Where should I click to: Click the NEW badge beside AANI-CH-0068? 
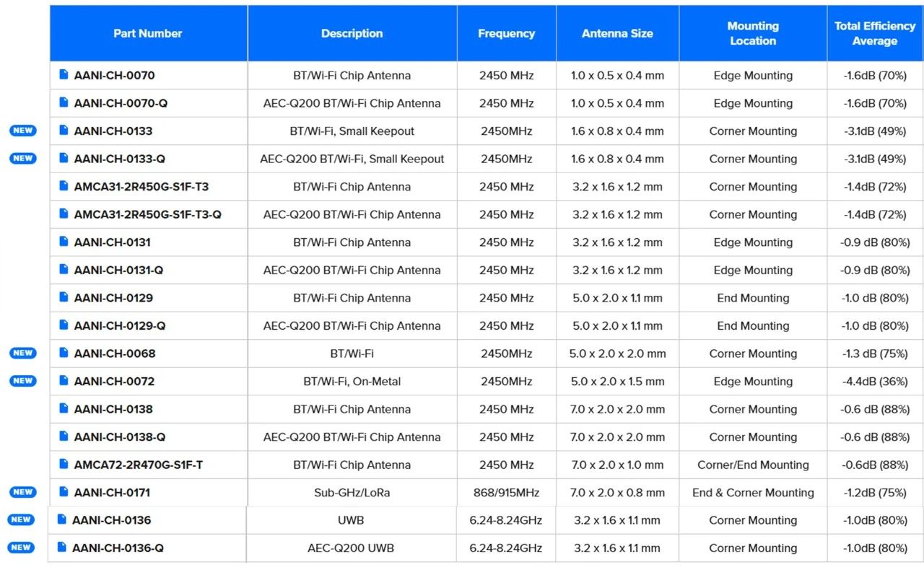pyautogui.click(x=22, y=354)
